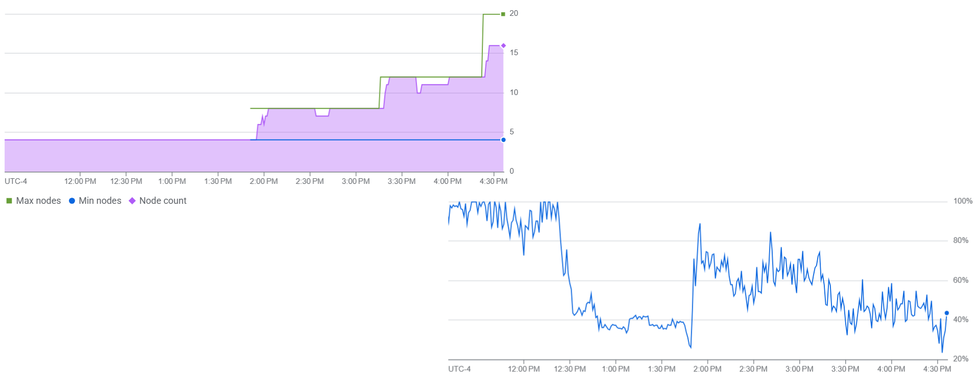This screenshot has height=378, width=980.
Task: Select the 10 label on node chart axis
Action: coord(513,92)
